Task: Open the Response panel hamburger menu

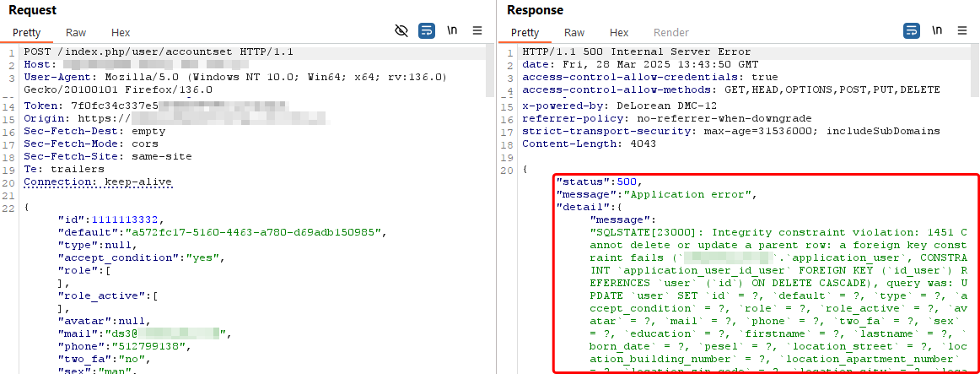Action: coord(962,30)
